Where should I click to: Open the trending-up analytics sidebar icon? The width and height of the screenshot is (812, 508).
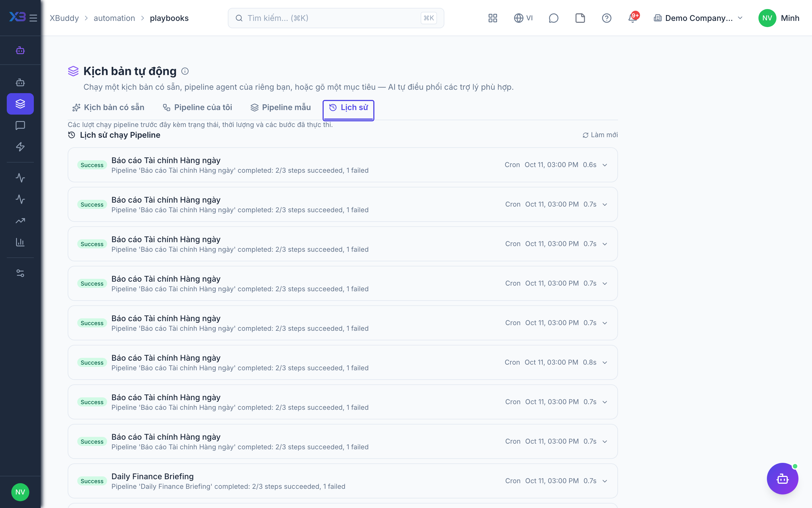[x=20, y=221]
